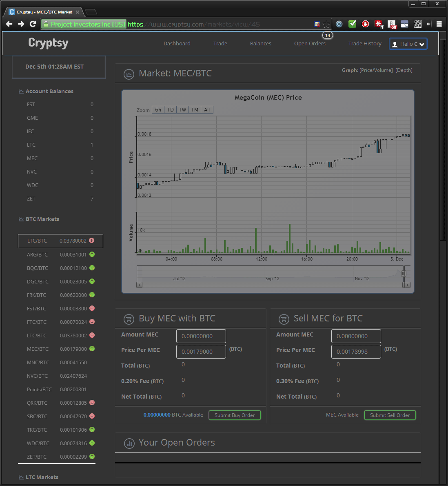Click the Amount MEC field in Sell panel
The height and width of the screenshot is (486, 448).
[356, 336]
